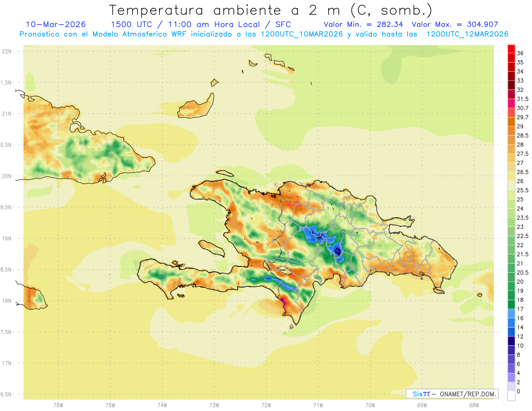Click the legend value '10'

click(x=520, y=345)
